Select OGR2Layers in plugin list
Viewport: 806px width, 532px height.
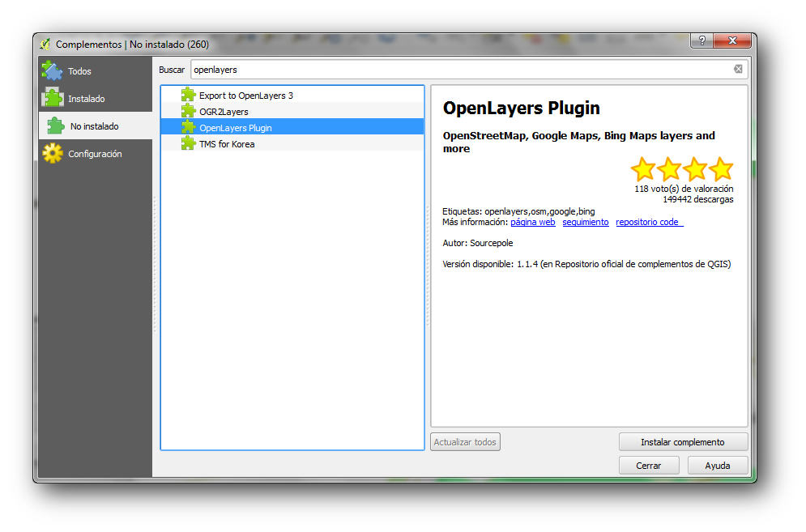pyautogui.click(x=292, y=111)
